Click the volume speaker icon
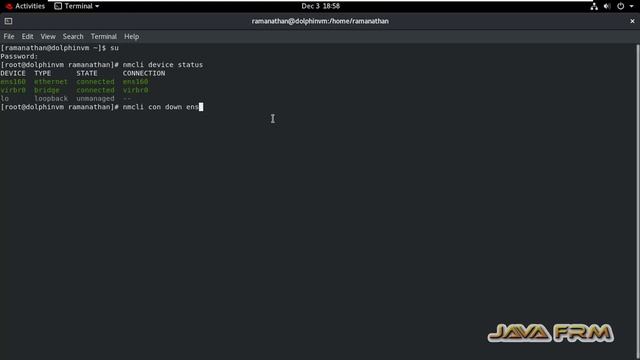 pyautogui.click(x=607, y=6)
